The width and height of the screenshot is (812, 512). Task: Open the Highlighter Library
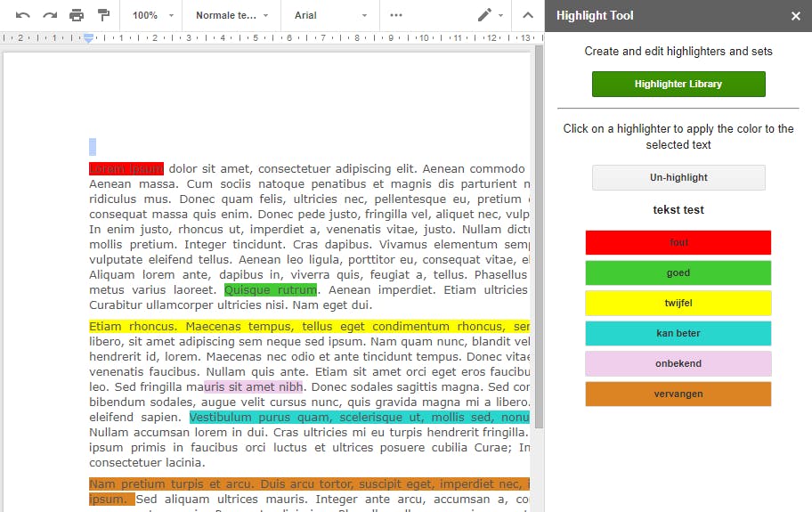pos(678,84)
